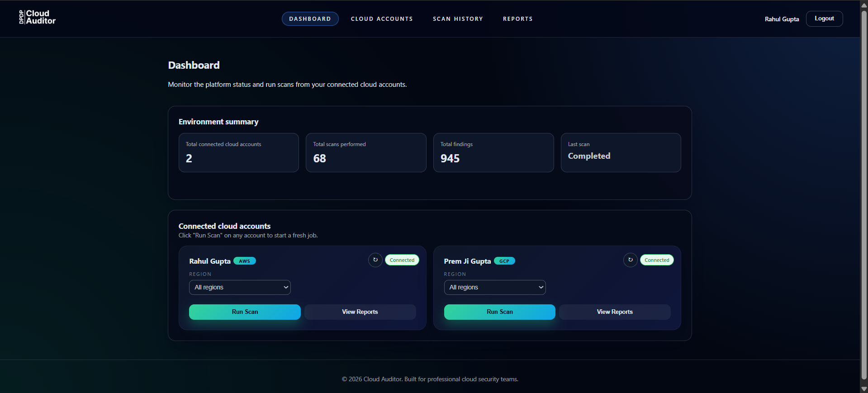
Task: Log out of Cloud Auditor
Action: point(824,19)
